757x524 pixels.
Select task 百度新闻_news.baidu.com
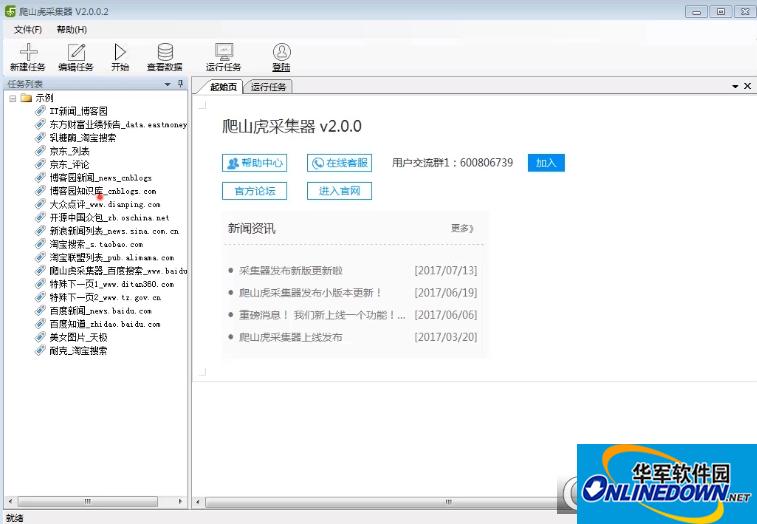point(100,311)
